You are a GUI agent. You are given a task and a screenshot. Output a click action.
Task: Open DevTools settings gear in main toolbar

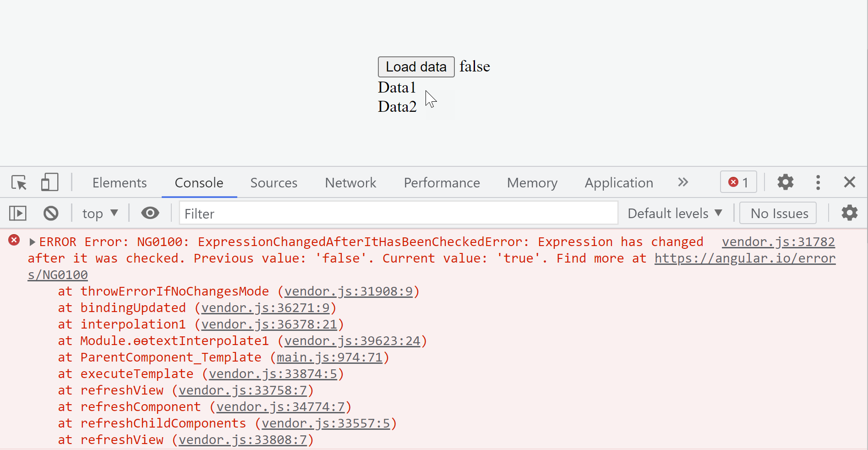786,182
